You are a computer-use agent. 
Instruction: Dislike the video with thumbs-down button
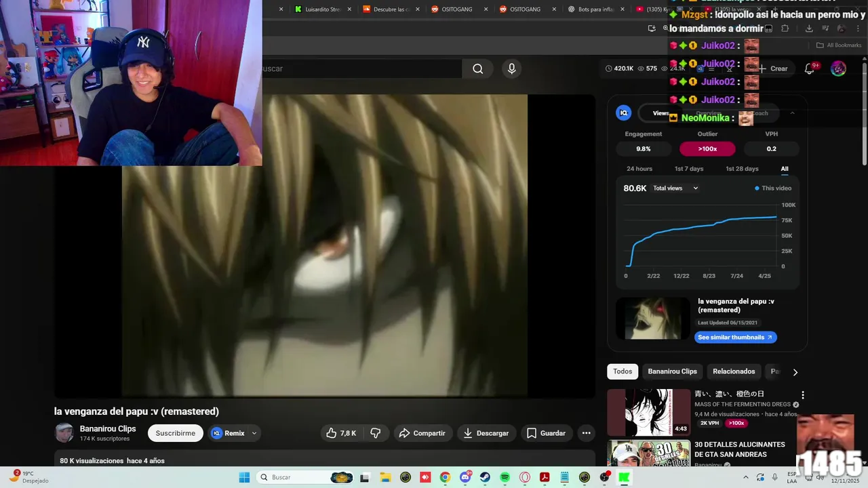pos(375,433)
